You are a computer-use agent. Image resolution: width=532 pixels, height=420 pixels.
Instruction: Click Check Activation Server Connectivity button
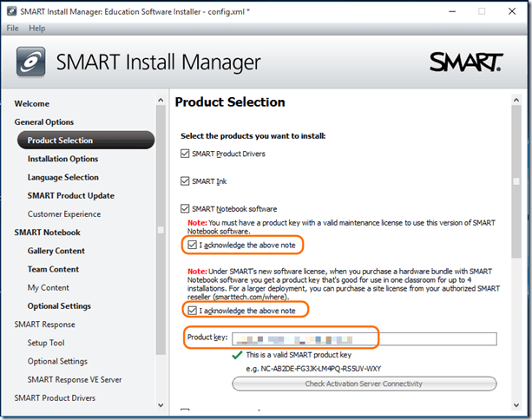pyautogui.click(x=364, y=384)
